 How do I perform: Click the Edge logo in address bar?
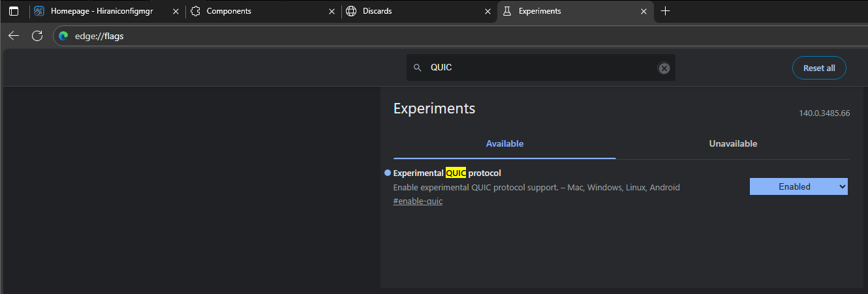(63, 36)
